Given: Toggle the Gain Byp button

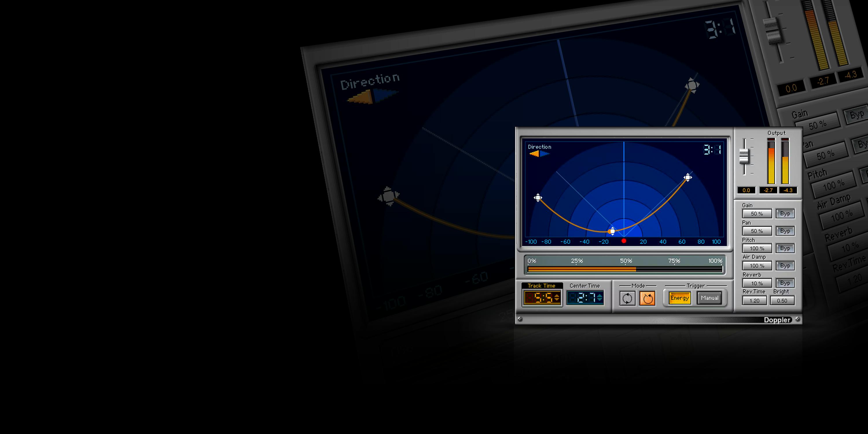Looking at the screenshot, I should pos(785,214).
